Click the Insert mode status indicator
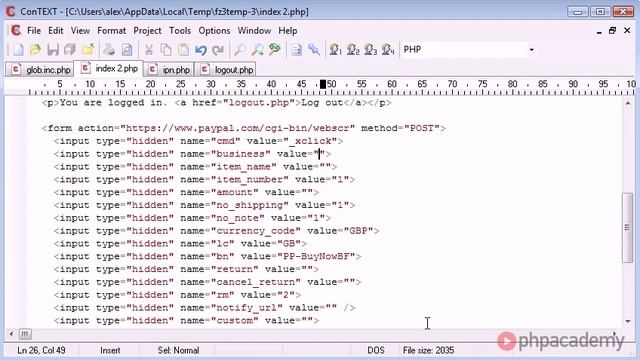Image resolution: width=640 pixels, height=360 pixels. tap(110, 350)
